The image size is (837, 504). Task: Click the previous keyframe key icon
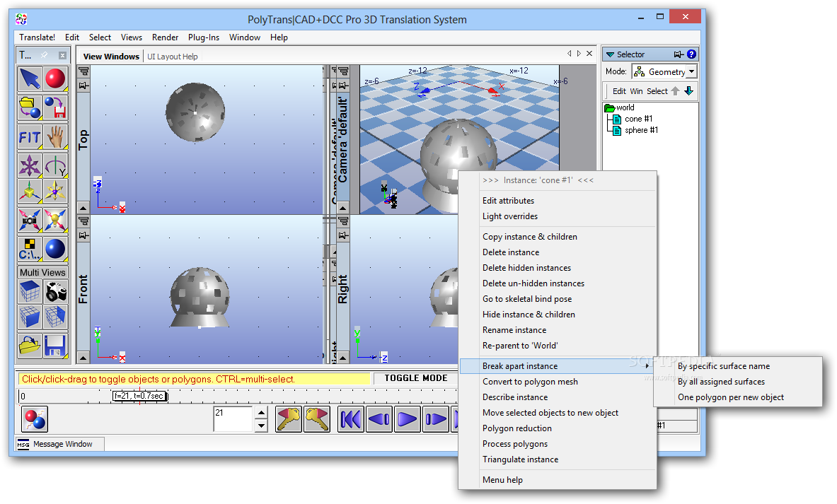coord(289,419)
